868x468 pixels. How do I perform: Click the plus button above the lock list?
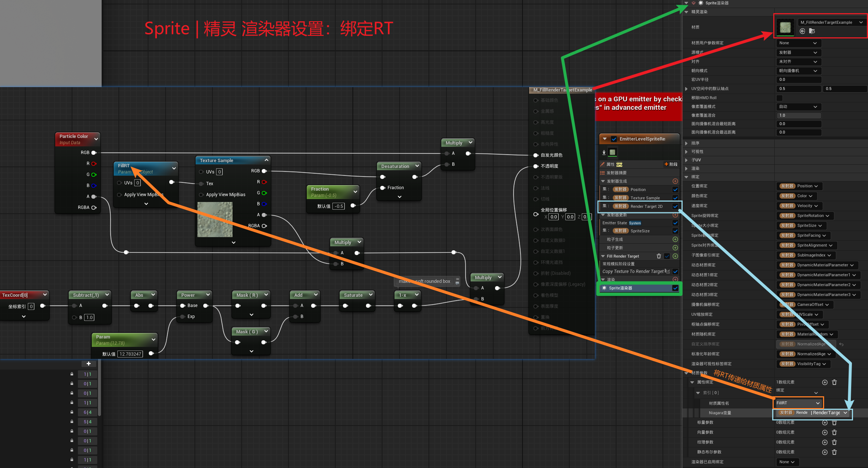[88, 364]
